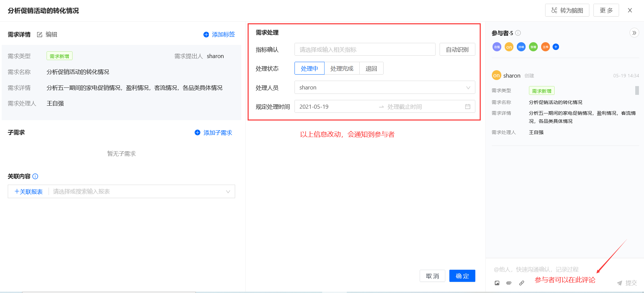Image resolution: width=644 pixels, height=293 pixels.
Task: Click sharon's avatar on the 创建 record
Action: click(x=496, y=75)
